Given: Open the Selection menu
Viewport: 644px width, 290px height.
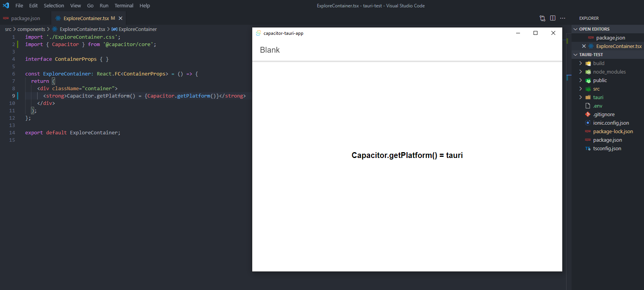Looking at the screenshot, I should click(x=54, y=6).
